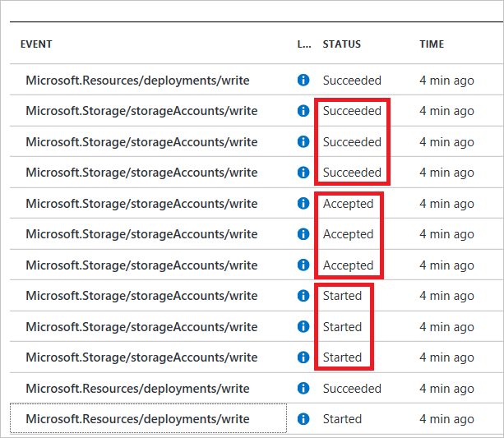Click '4 min ago' time in top row

(446, 81)
